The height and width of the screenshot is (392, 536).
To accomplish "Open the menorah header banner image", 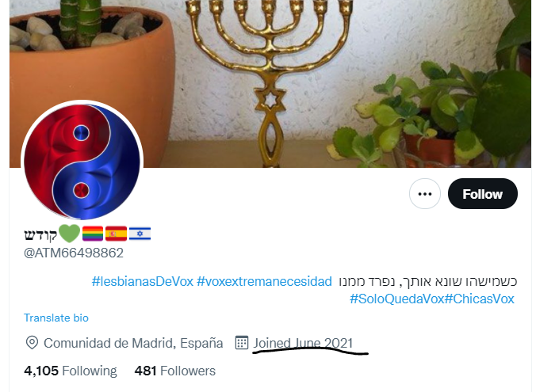I will [270, 84].
